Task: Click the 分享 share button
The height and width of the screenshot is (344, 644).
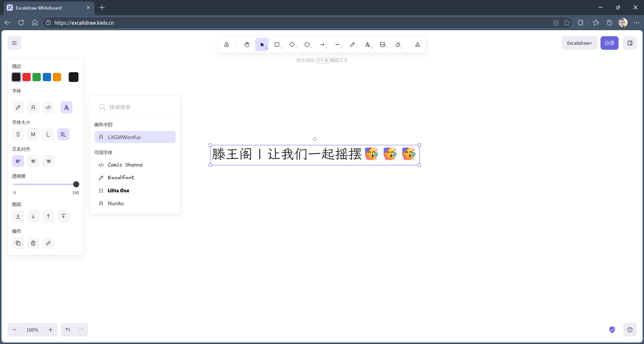Action: (x=609, y=43)
